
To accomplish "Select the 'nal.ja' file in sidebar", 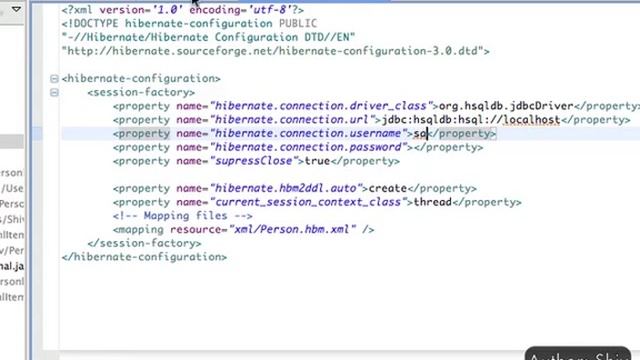I will [x=12, y=266].
